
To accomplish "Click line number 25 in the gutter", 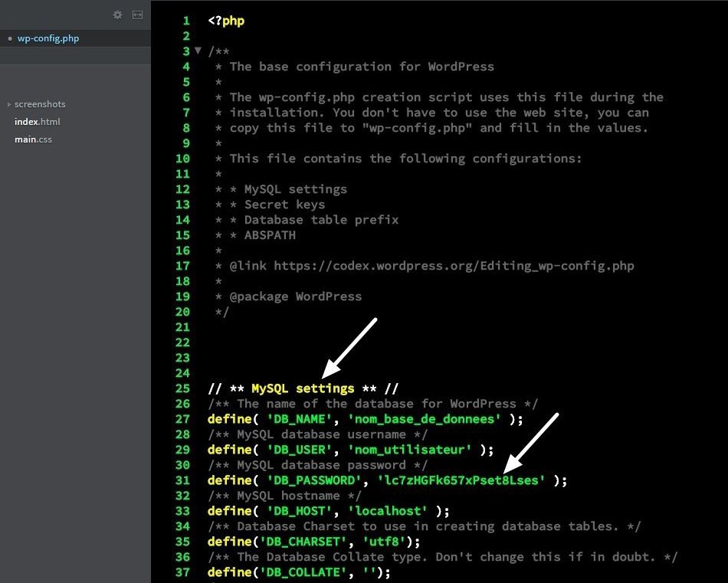I will tap(182, 388).
